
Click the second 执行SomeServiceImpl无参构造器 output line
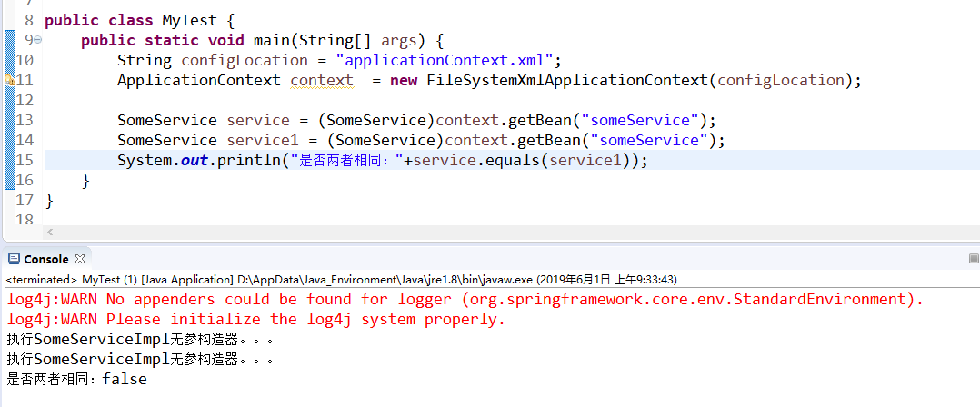click(141, 360)
